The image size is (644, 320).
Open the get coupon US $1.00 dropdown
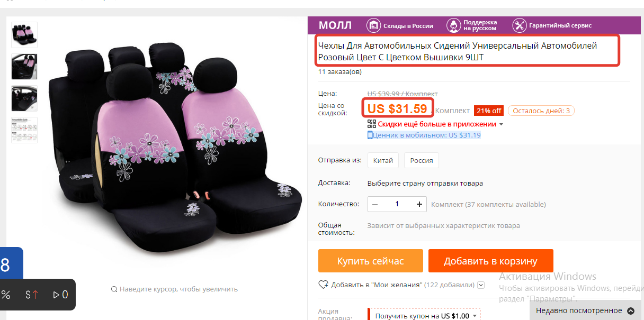click(475, 316)
